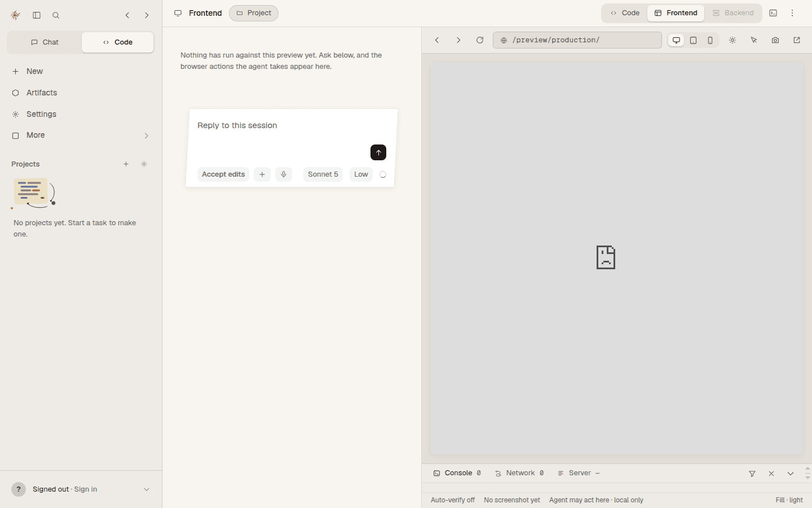Filter console output with funnel icon
This screenshot has height=508, width=812.
(x=752, y=474)
